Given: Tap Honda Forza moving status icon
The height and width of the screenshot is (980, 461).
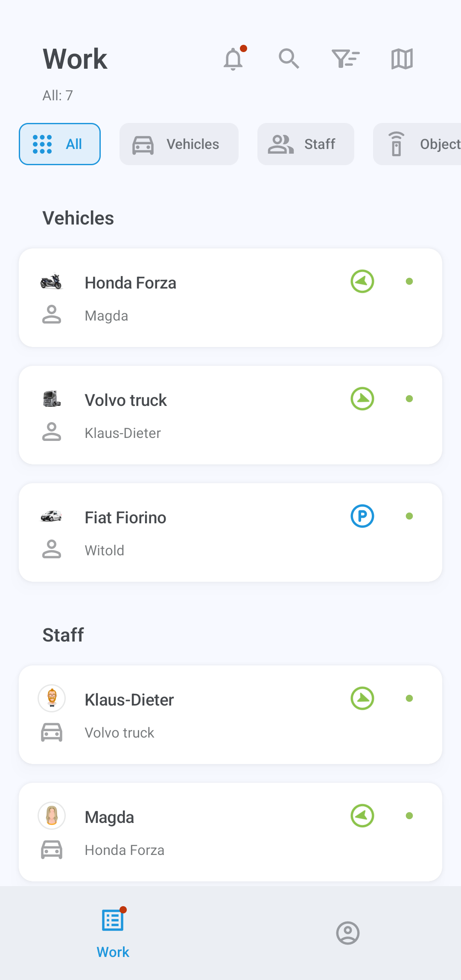Looking at the screenshot, I should (x=362, y=282).
